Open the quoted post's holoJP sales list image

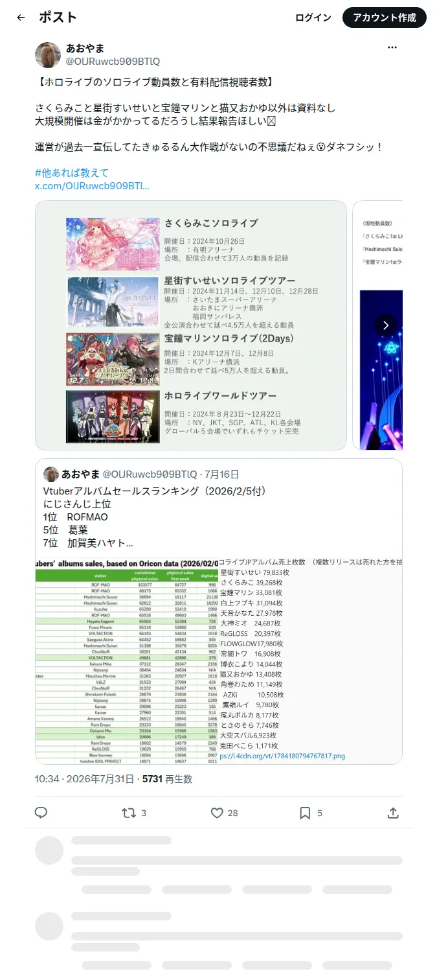311,660
